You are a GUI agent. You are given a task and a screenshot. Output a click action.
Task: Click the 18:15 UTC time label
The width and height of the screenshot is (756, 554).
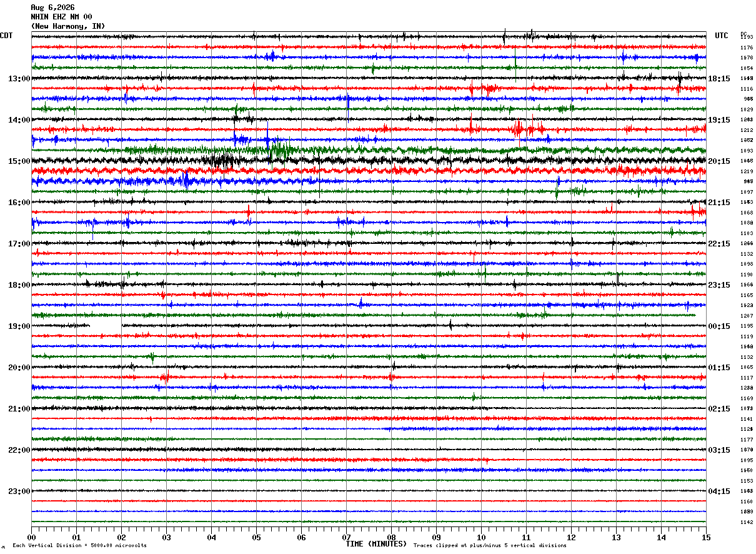click(719, 79)
